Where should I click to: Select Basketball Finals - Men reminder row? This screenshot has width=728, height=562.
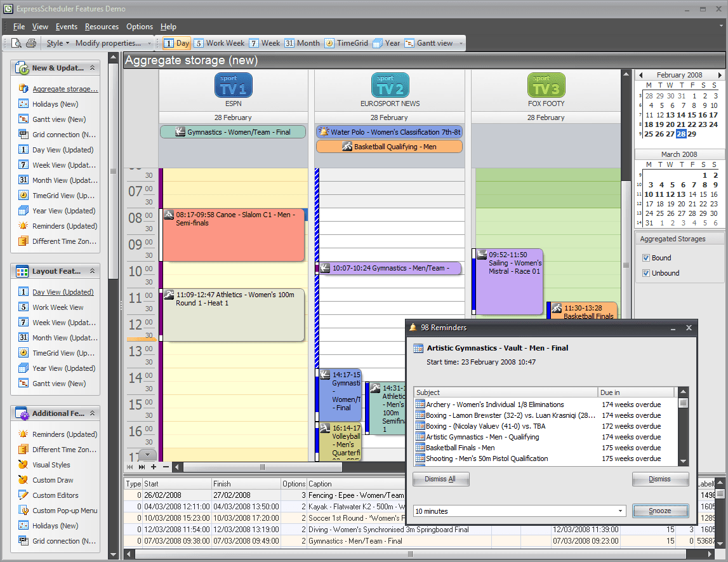pos(546,448)
